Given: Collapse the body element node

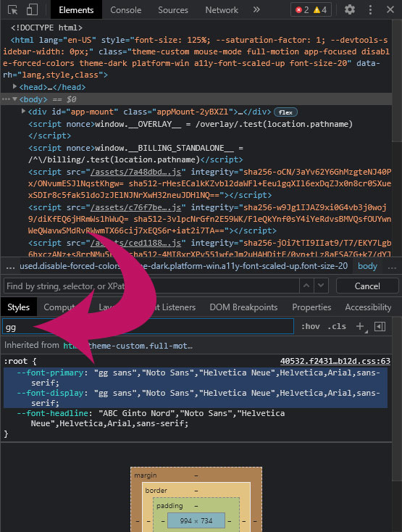Looking at the screenshot, I should click(x=15, y=99).
